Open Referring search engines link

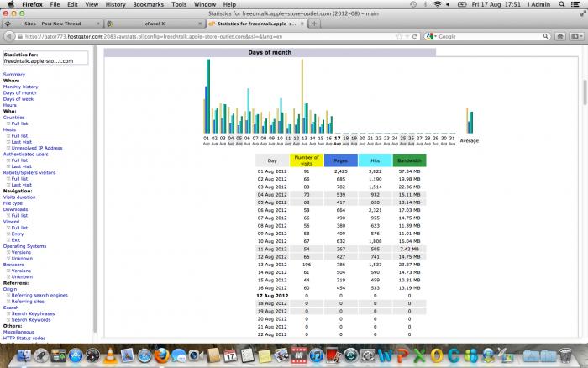coord(39,295)
